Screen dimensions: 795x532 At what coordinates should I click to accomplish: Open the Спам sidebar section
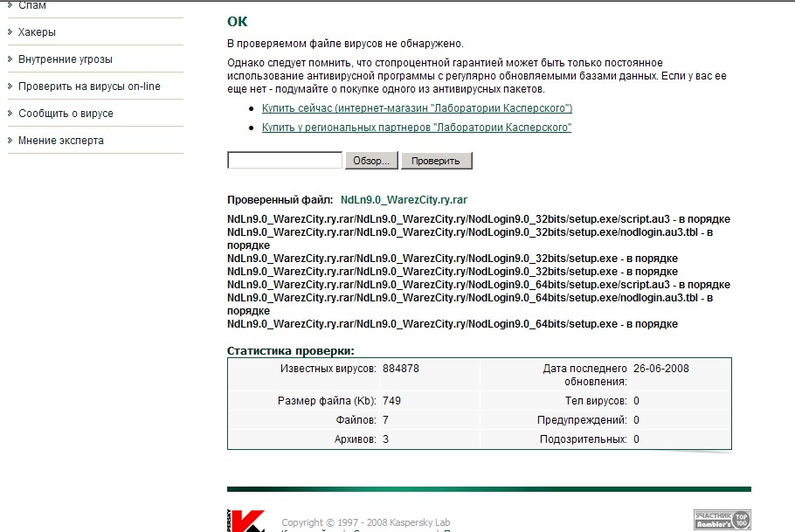32,5
